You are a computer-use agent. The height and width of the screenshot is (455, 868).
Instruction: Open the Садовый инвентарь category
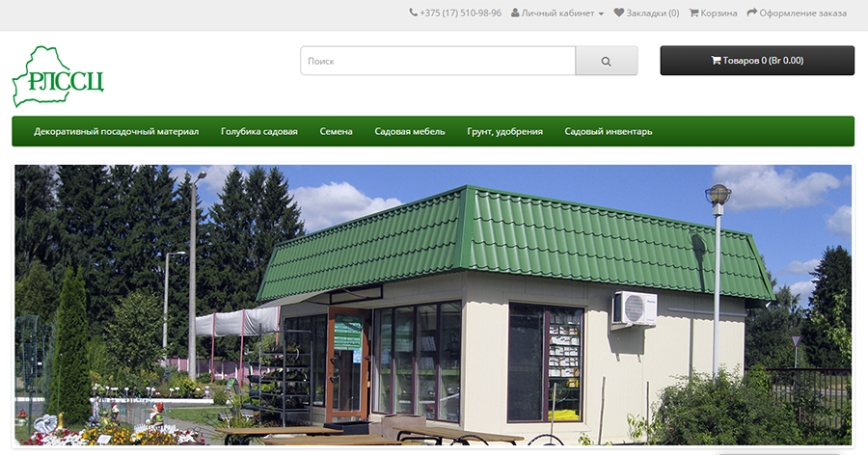click(609, 132)
